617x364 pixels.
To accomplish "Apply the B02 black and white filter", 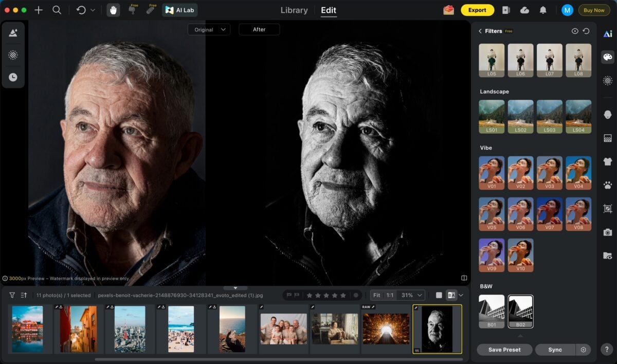I will (520, 311).
